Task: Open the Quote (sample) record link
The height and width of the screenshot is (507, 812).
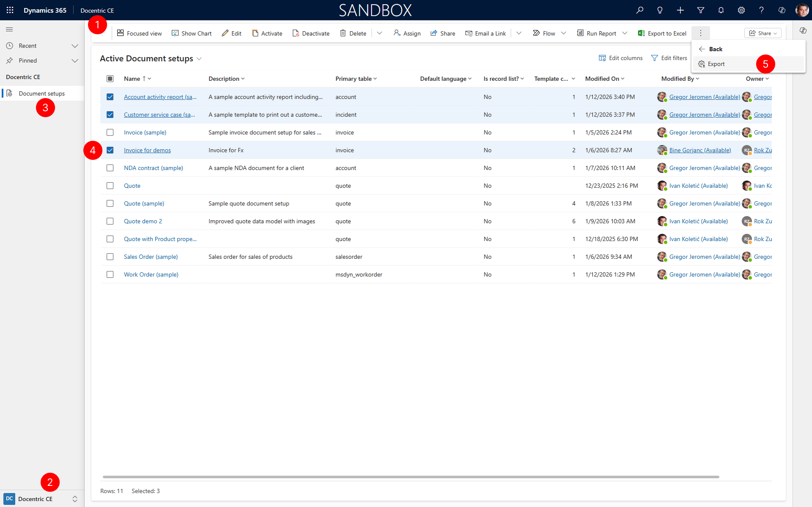Action: click(144, 203)
